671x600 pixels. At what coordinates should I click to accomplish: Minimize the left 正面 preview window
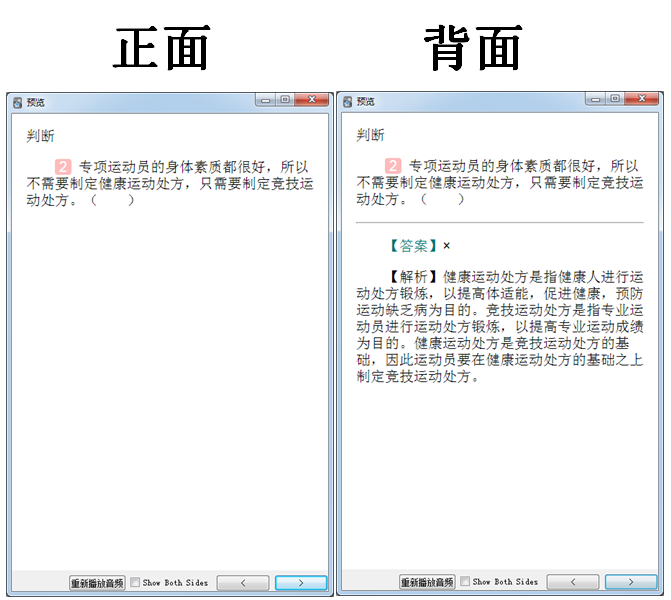(x=265, y=100)
